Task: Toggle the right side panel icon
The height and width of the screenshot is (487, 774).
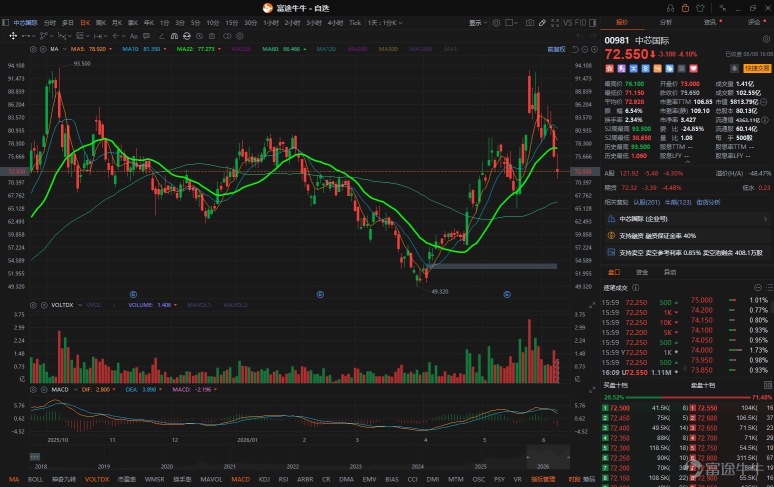Action: (x=592, y=23)
